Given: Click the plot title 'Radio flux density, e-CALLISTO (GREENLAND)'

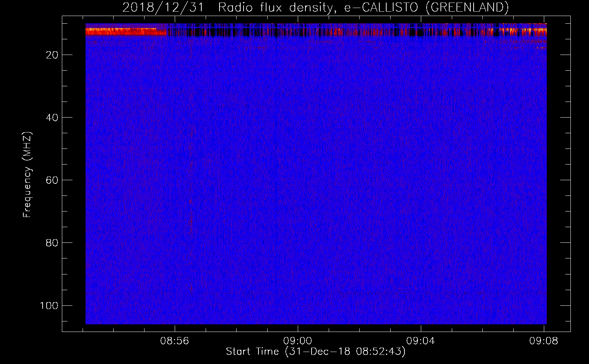Looking at the screenshot, I should 363,8.
